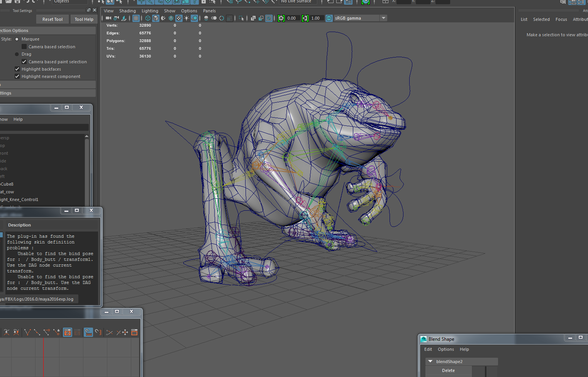Open the Lighting menu in viewport

[x=150, y=11]
